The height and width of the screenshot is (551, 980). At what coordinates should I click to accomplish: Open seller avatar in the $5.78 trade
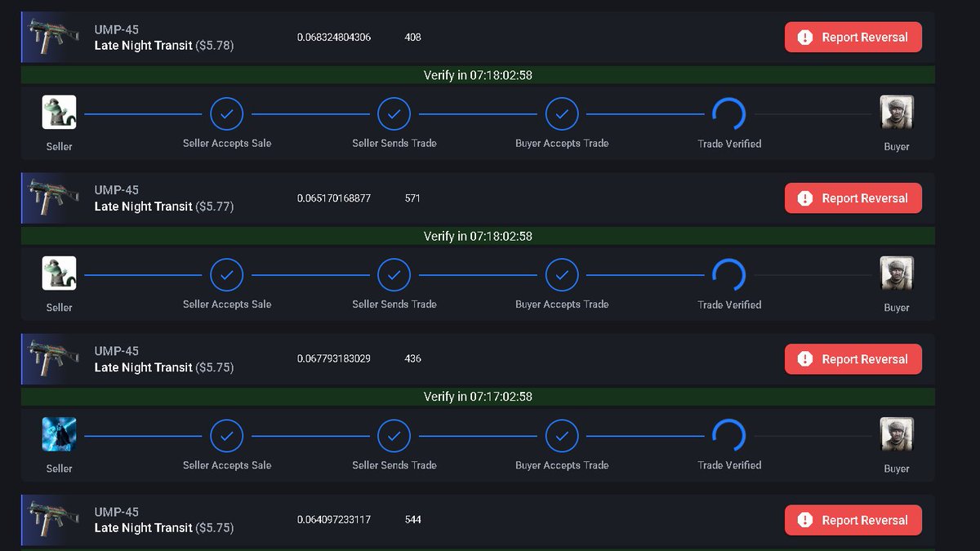59,113
